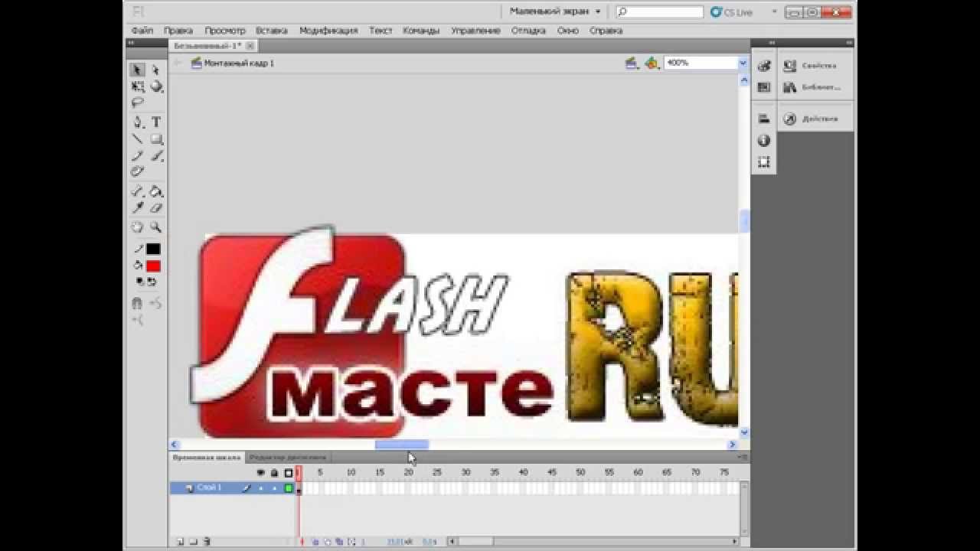Image resolution: width=980 pixels, height=551 pixels.
Task: Open the Маленький экран workspace dropdown
Action: coord(555,11)
